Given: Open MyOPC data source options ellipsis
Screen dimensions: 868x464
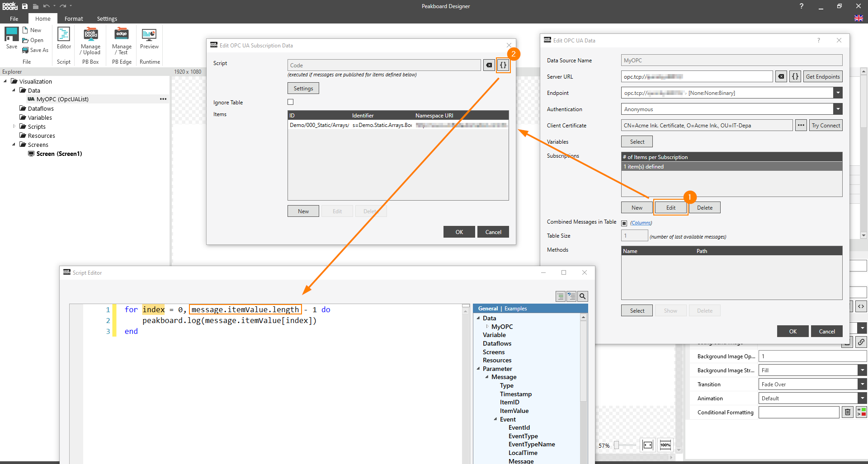Looking at the screenshot, I should coord(163,99).
